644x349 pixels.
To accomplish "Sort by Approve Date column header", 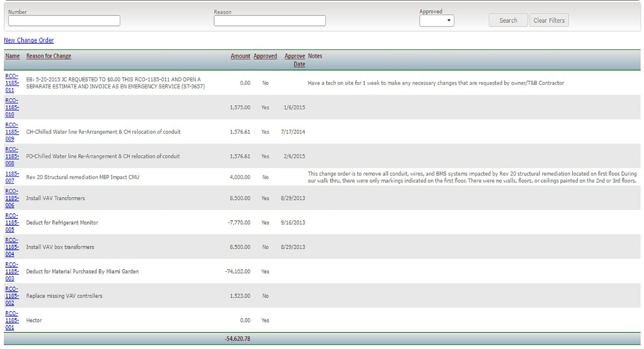I will (x=295, y=60).
